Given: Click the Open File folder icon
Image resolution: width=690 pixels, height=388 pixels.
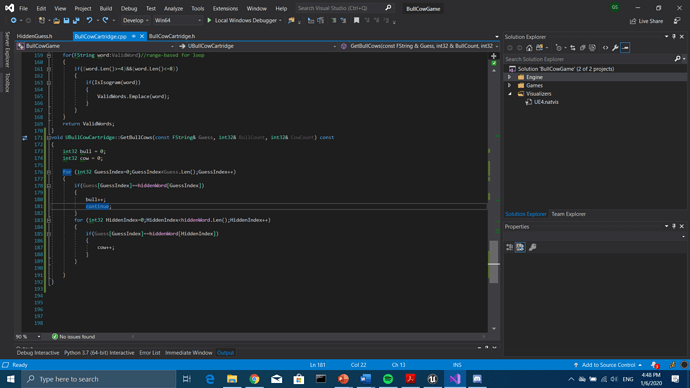Looking at the screenshot, I should (x=56, y=21).
